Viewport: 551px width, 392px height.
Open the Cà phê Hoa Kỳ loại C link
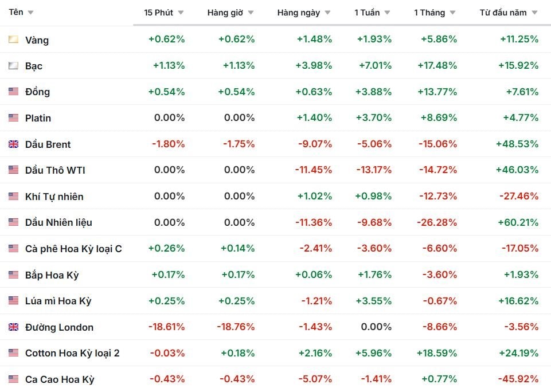73,249
